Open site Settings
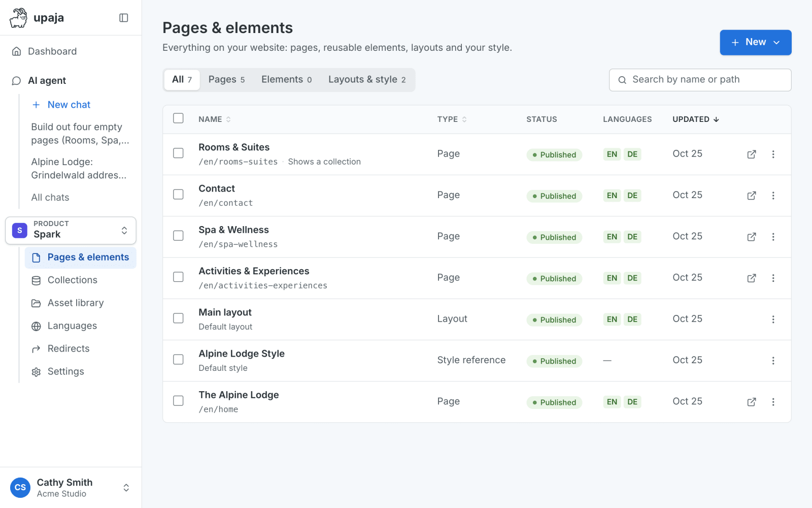Screen dimensions: 812x508 tap(80, 371)
